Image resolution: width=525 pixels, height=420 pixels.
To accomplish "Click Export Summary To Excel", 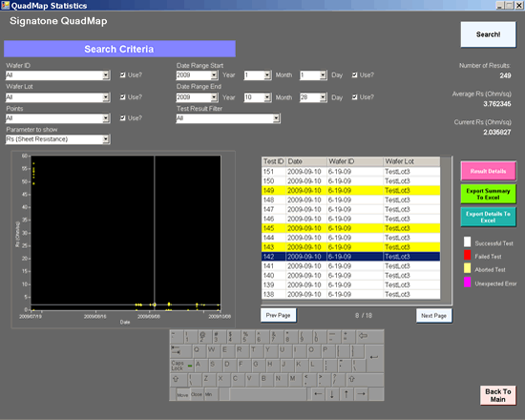I will point(488,194).
